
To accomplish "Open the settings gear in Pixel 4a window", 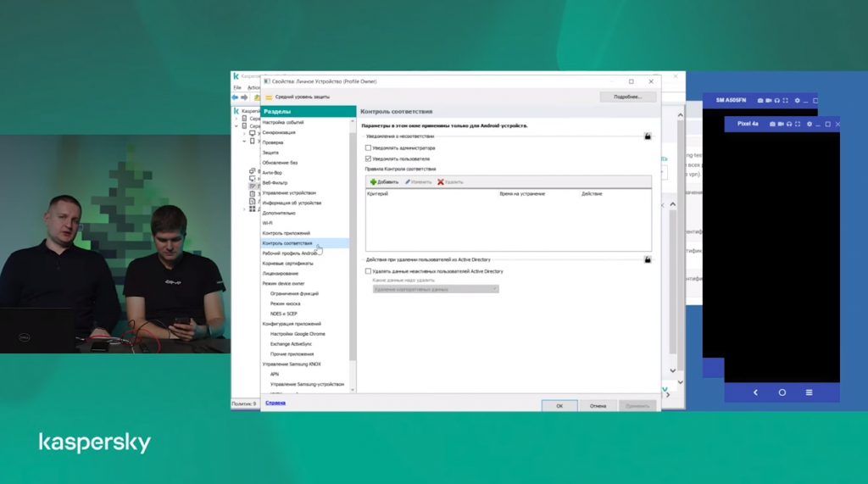I will [810, 124].
